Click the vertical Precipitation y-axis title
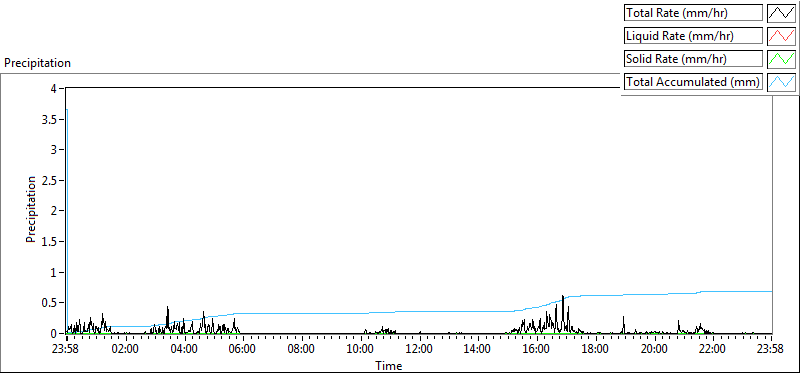Image resolution: width=800 pixels, height=373 pixels. click(x=31, y=209)
